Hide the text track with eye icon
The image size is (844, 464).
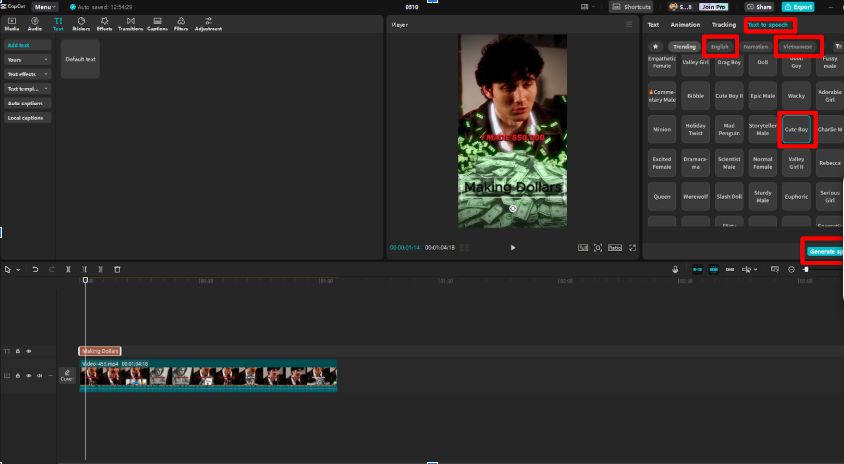tap(29, 351)
